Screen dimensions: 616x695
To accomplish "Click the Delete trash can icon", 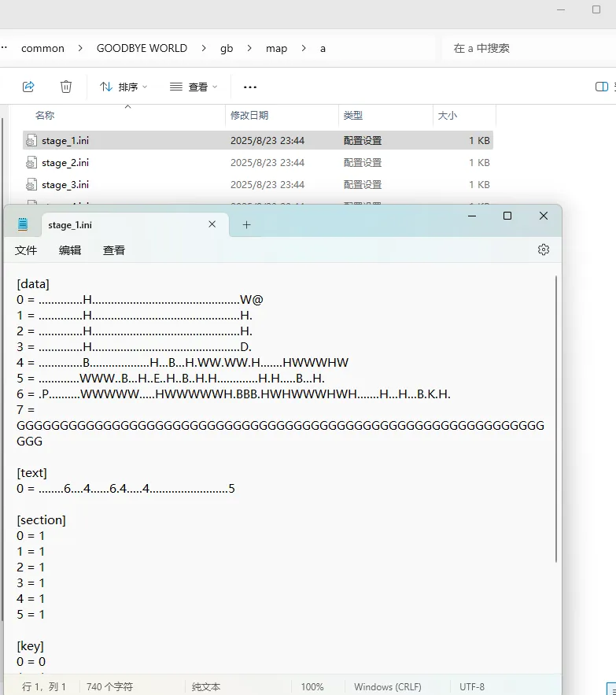I will (66, 87).
